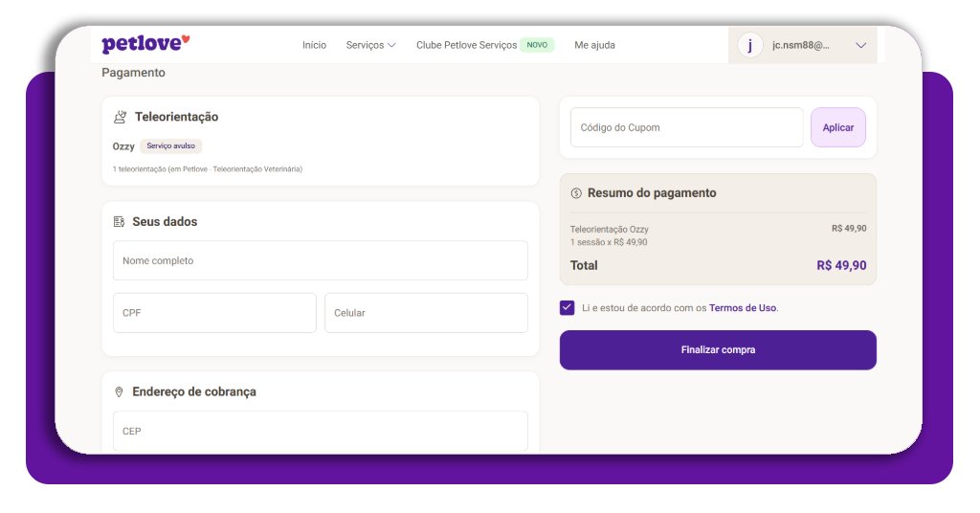Focus the Celular input field
Viewport: 980px width, 513px height.
click(x=426, y=313)
